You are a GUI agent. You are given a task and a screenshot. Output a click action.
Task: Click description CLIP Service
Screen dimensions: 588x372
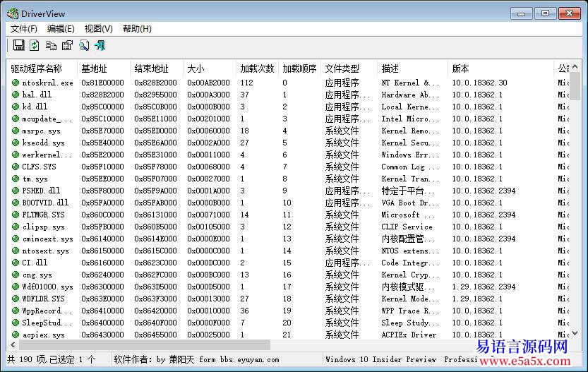pyautogui.click(x=407, y=227)
